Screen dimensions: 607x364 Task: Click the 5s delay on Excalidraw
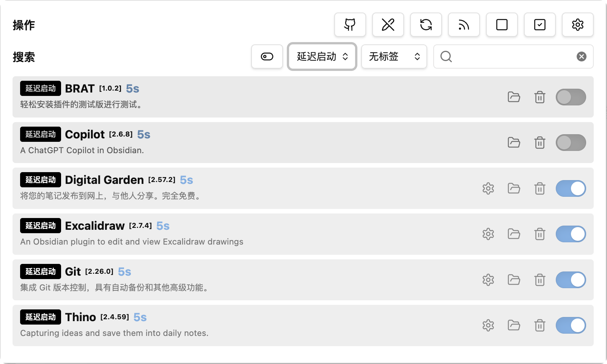tap(163, 226)
